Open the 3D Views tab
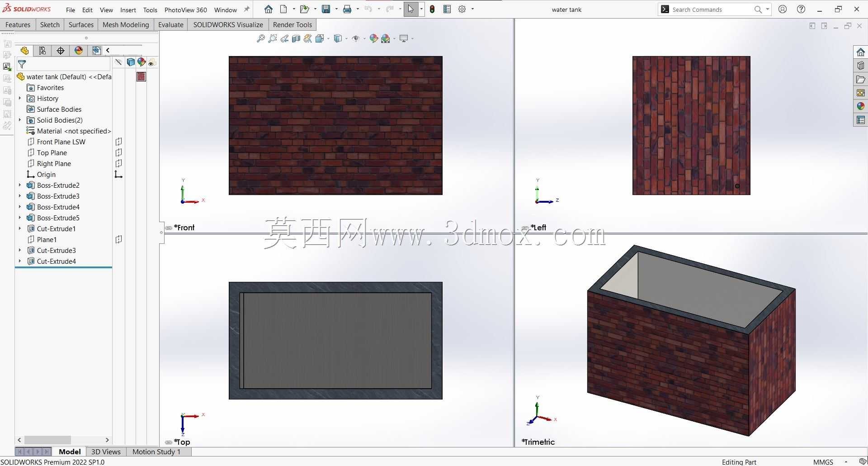Screen dimensions: 868x466 [106, 452]
